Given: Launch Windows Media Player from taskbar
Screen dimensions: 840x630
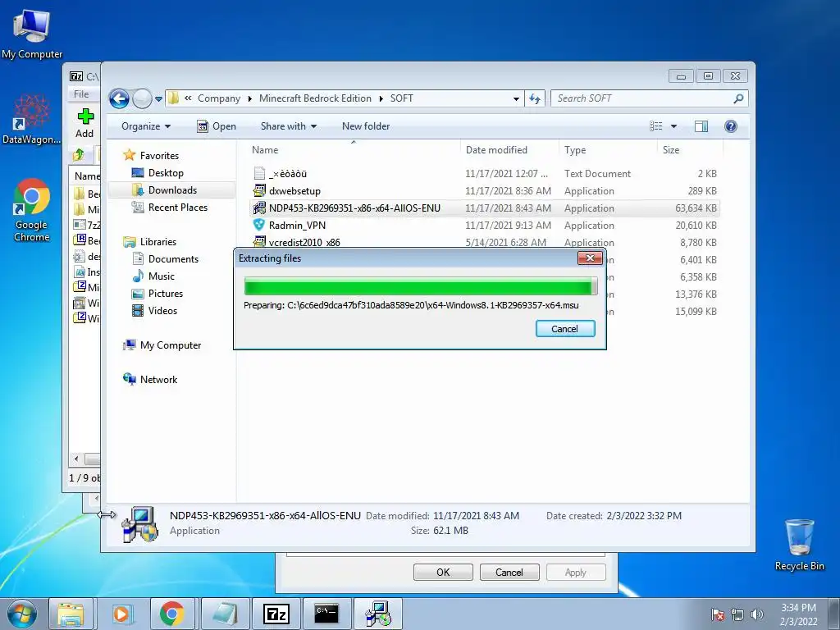Looking at the screenshot, I should pyautogui.click(x=121, y=614).
